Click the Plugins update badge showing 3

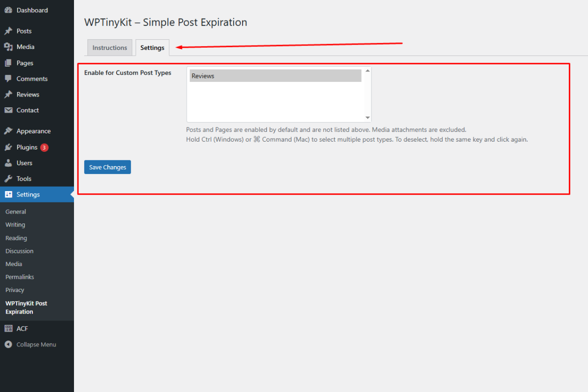point(44,147)
